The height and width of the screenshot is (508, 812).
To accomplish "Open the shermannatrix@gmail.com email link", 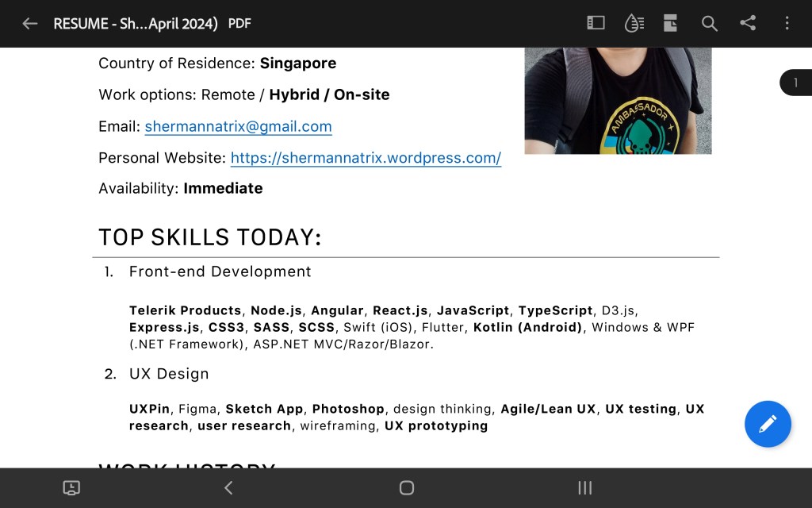I will coord(238,126).
